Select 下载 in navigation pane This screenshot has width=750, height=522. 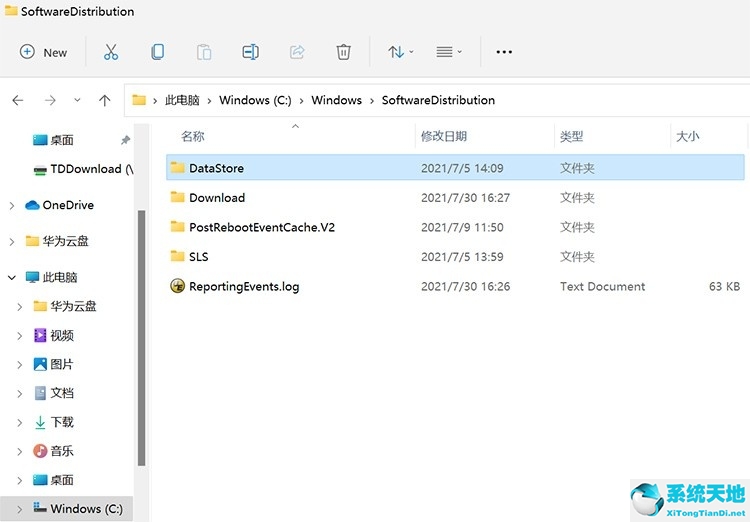click(54, 422)
